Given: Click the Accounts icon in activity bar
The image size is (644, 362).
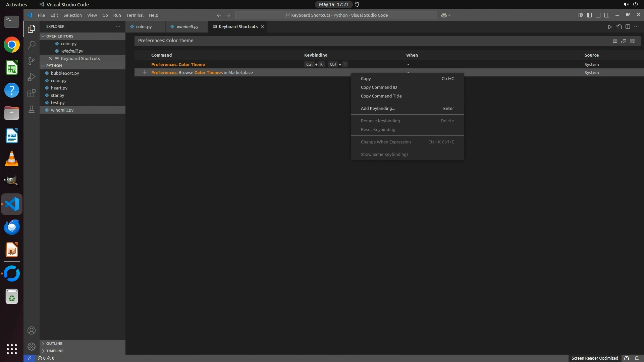Looking at the screenshot, I should [x=32, y=330].
